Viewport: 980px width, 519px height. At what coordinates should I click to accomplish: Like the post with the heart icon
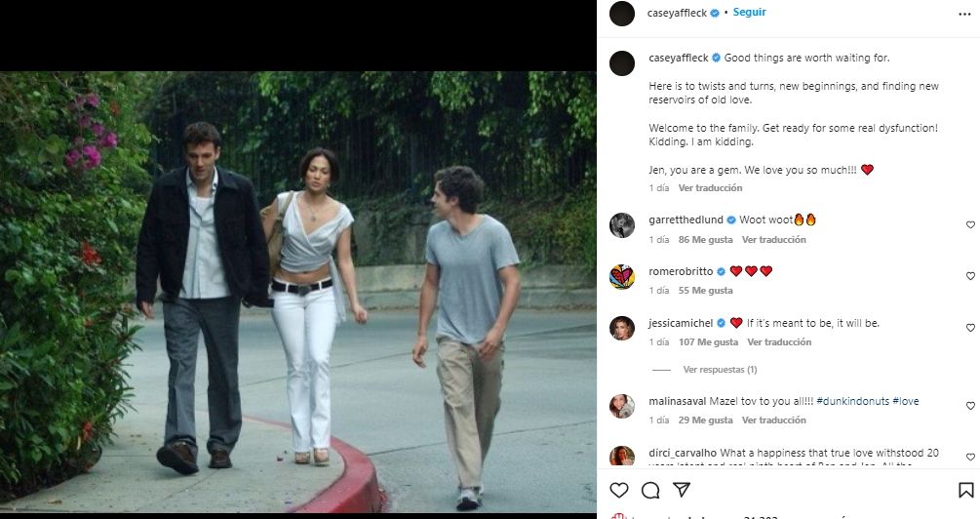[x=618, y=490]
